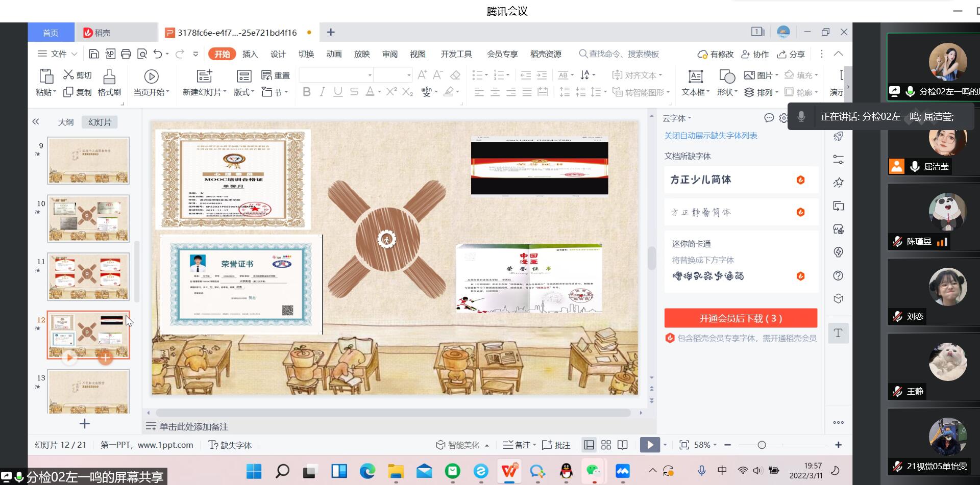Click the Print Preview icon
Viewport: 980px width, 485px height.
tap(142, 54)
